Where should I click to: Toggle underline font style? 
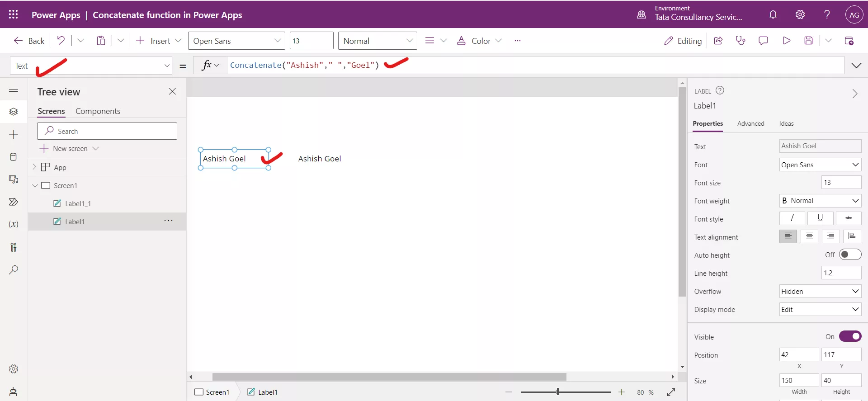point(820,218)
